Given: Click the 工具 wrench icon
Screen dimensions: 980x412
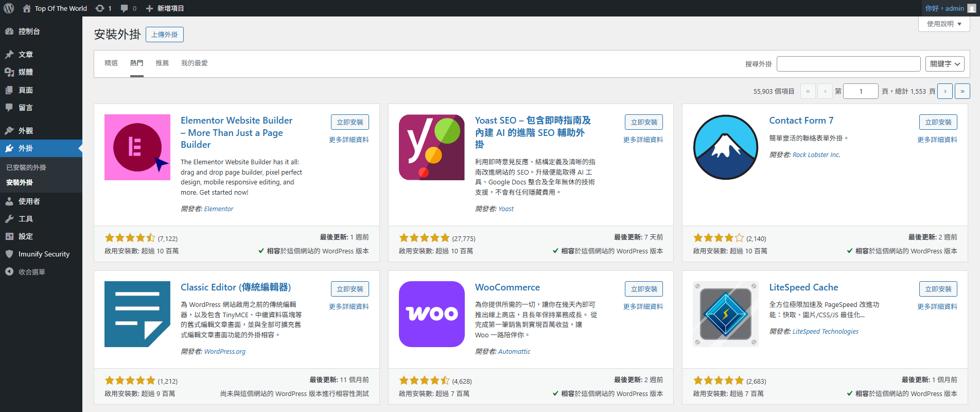Looking at the screenshot, I should [x=9, y=219].
